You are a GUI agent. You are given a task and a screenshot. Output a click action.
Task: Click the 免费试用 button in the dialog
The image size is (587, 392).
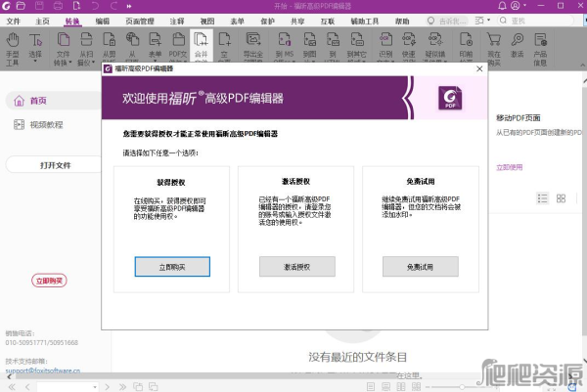tap(420, 267)
